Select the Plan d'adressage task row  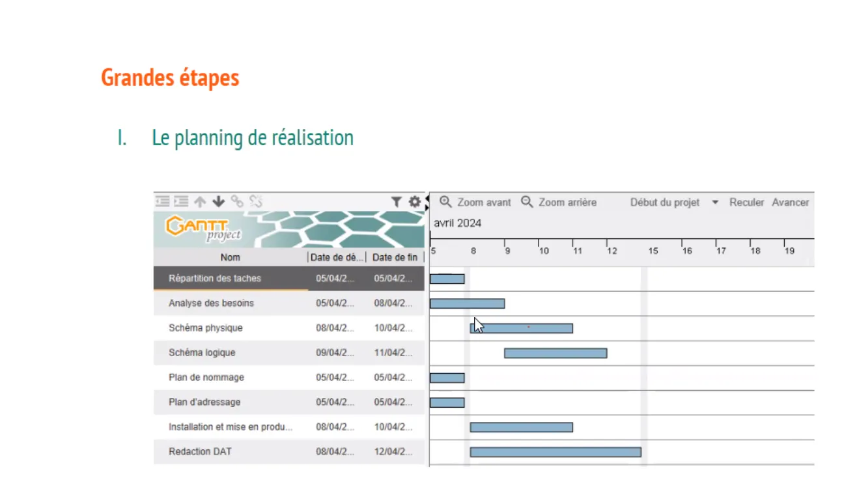[204, 402]
